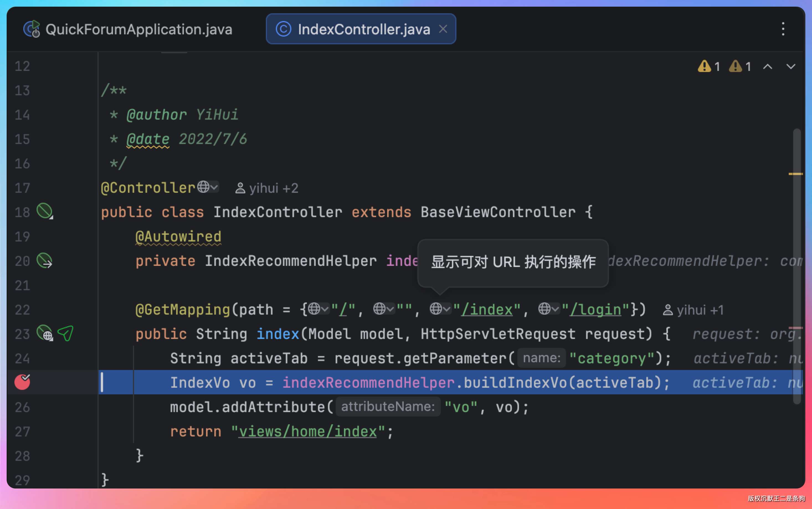Screen dimensions: 812x509
Task: Click the second warning indicator next to the arrows
Action: pos(740,66)
